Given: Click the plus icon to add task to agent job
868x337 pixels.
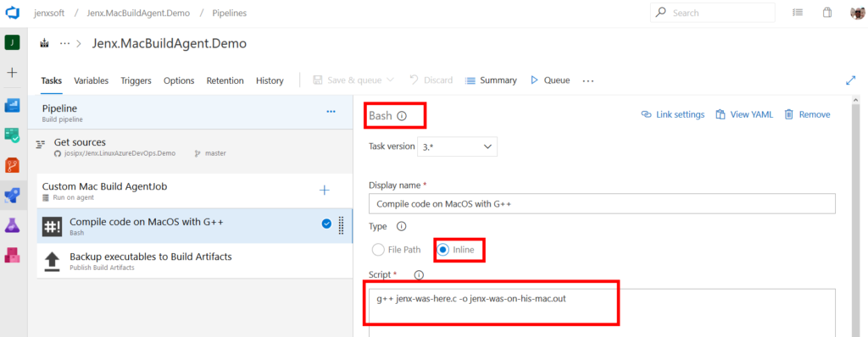Looking at the screenshot, I should (x=325, y=191).
